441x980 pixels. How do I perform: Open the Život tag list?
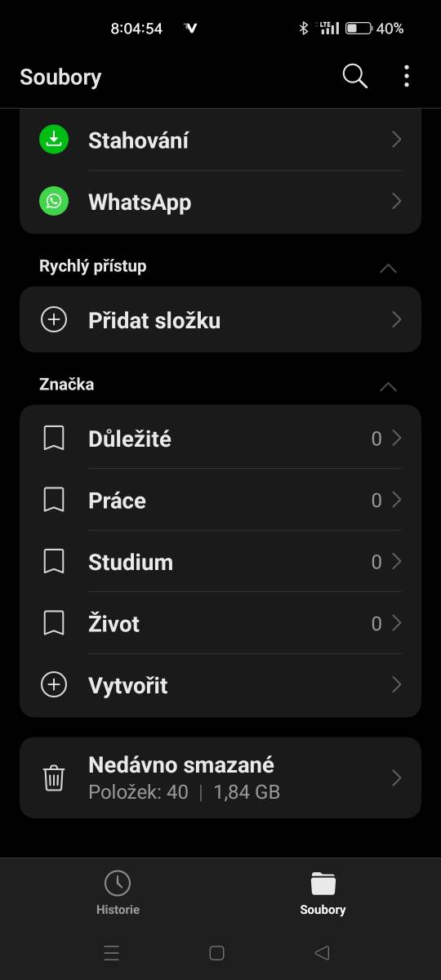[x=220, y=624]
